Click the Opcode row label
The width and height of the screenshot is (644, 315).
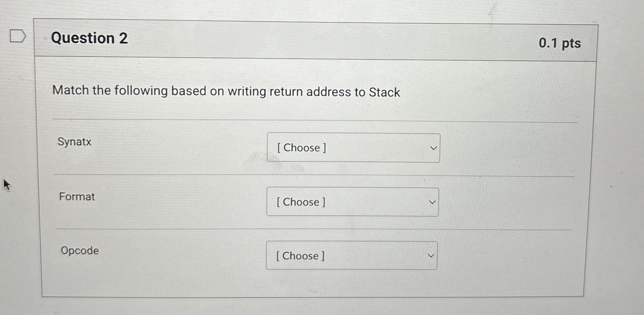point(79,250)
